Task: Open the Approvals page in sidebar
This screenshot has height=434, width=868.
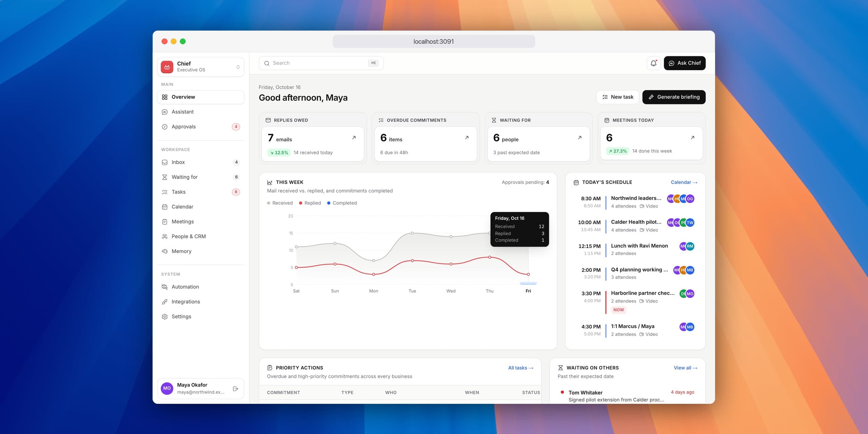Action: [x=201, y=127]
